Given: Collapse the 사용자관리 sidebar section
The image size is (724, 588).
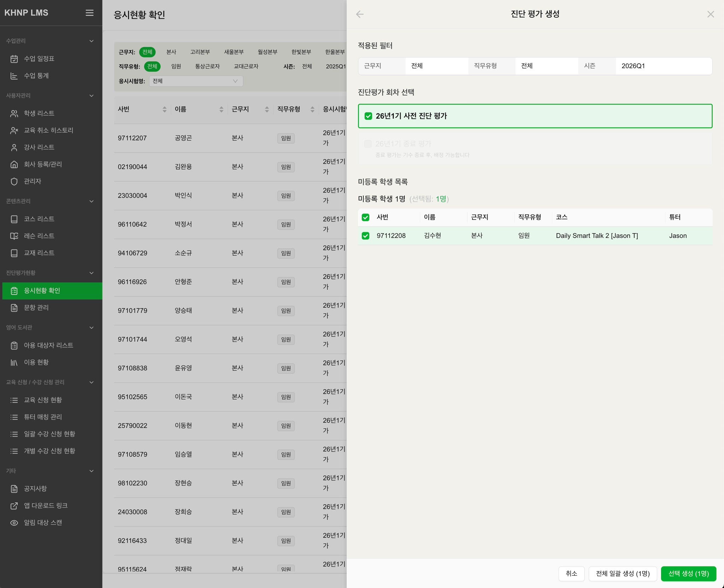Looking at the screenshot, I should pyautogui.click(x=92, y=96).
